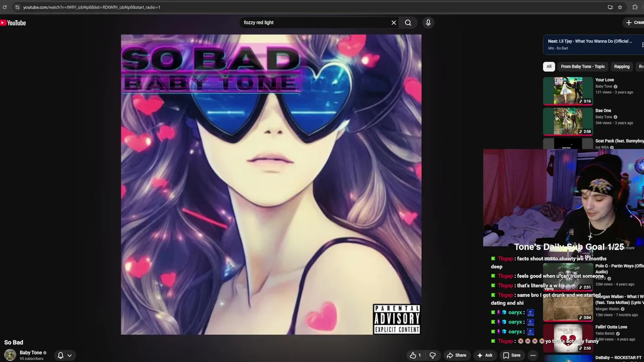Open the site information icon in the address bar
This screenshot has height=362, width=644.
click(17, 7)
